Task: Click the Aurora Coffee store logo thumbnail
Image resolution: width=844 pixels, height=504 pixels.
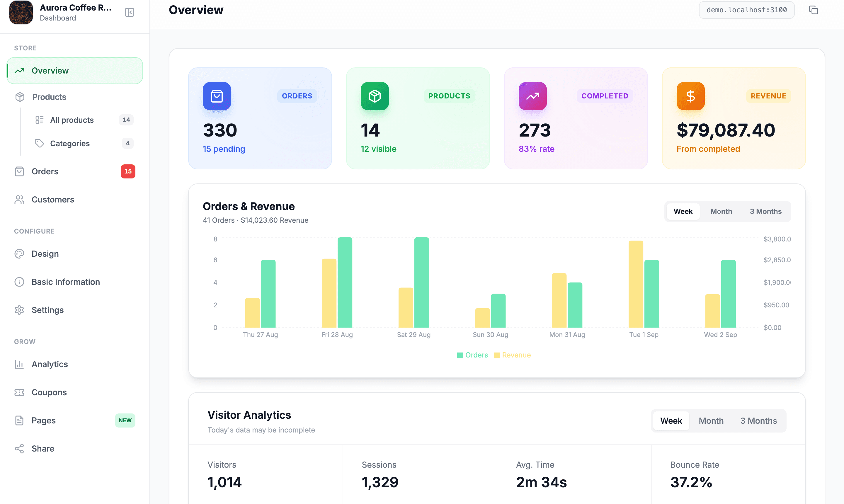Action: tap(21, 12)
